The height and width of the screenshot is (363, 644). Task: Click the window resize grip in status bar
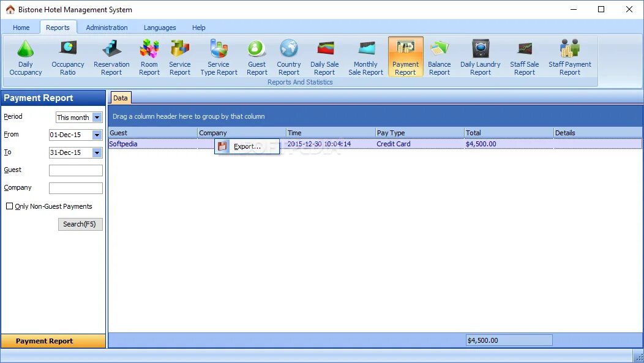pyautogui.click(x=639, y=358)
